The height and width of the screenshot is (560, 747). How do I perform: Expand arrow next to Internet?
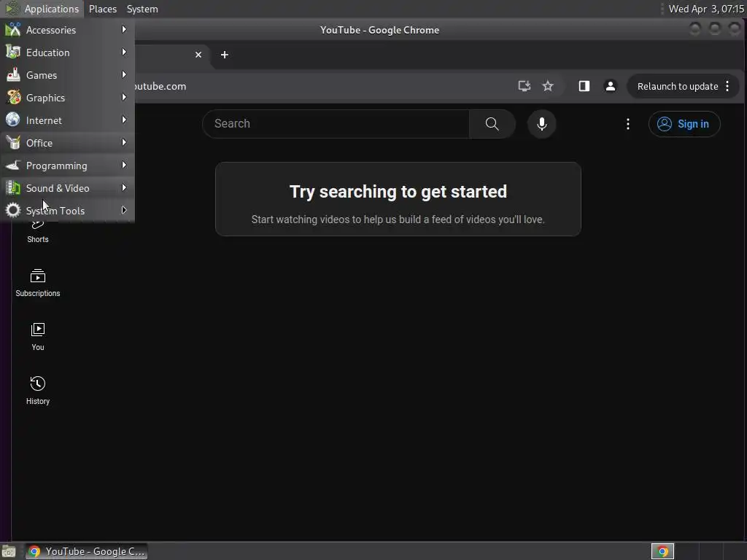[x=124, y=120]
